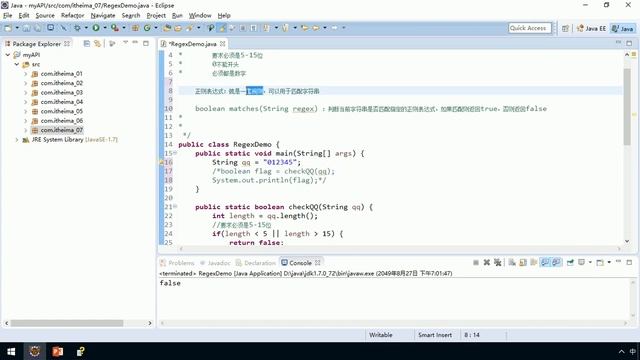Collapse the myAPI project node
640x360 pixels.
pos(8,55)
